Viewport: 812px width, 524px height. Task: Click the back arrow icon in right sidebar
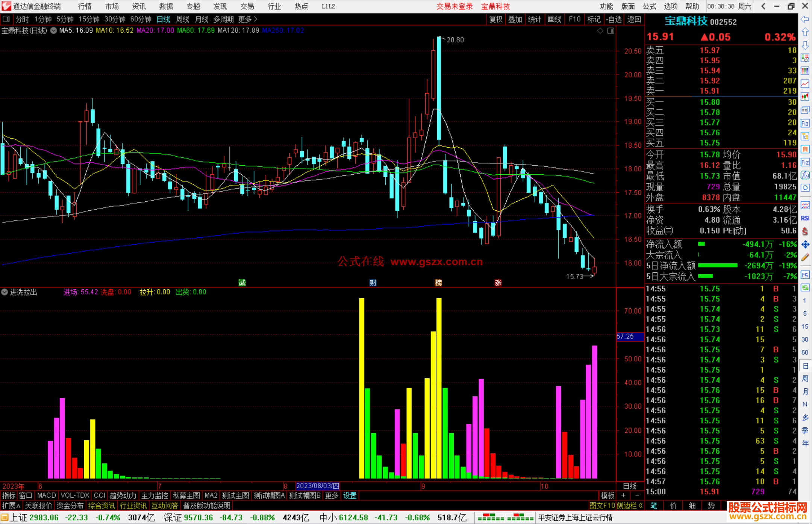(x=805, y=19)
